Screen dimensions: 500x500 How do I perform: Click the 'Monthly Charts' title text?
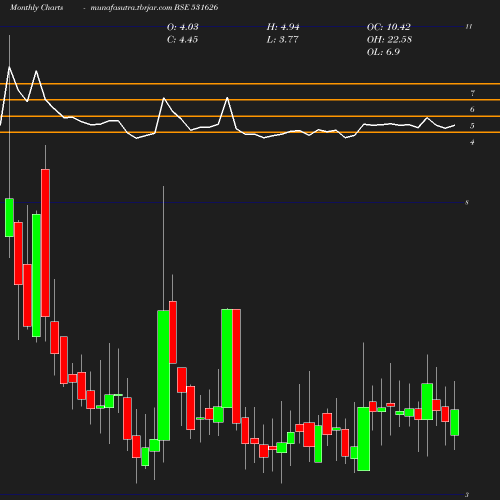(x=37, y=7)
